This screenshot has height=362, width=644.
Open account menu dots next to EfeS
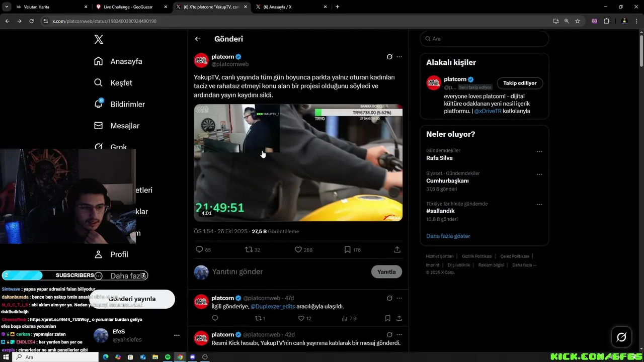point(177,335)
